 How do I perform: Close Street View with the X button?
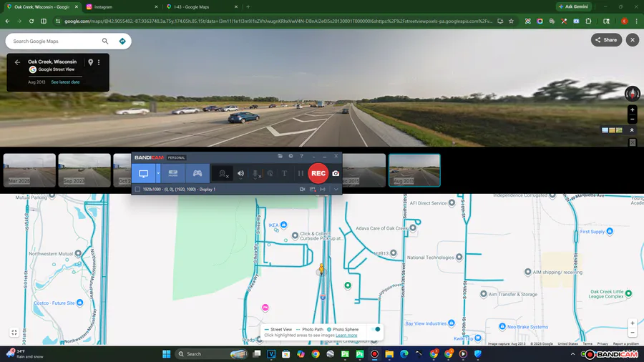633,40
